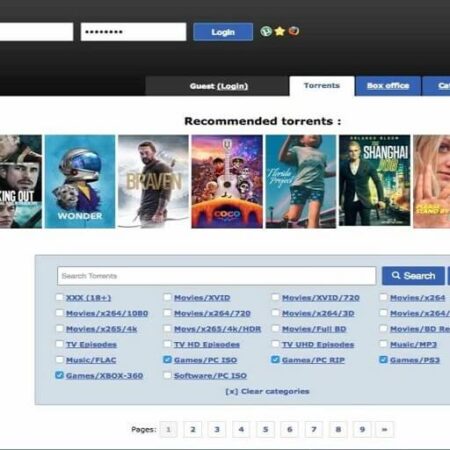450x450 pixels.
Task: Go to page 9 of results
Action: click(362, 429)
